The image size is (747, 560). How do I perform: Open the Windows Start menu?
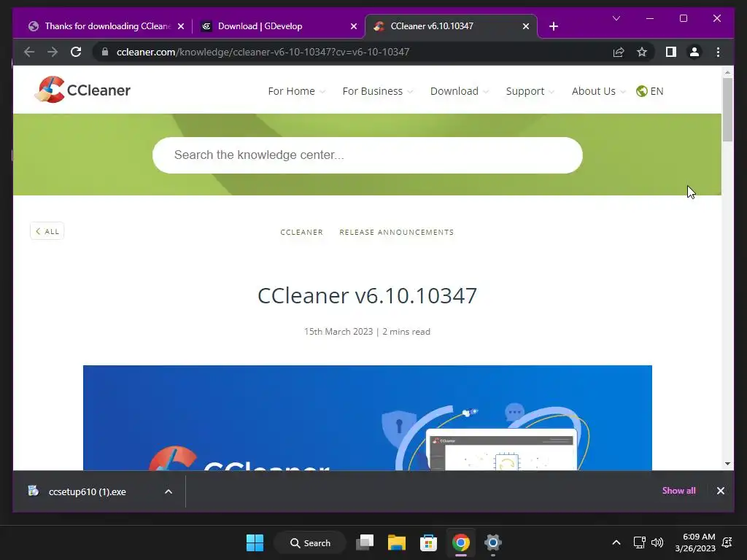[255, 542]
